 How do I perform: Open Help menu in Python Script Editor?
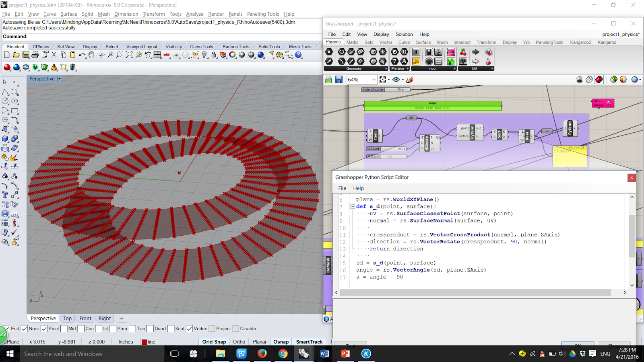click(x=358, y=188)
